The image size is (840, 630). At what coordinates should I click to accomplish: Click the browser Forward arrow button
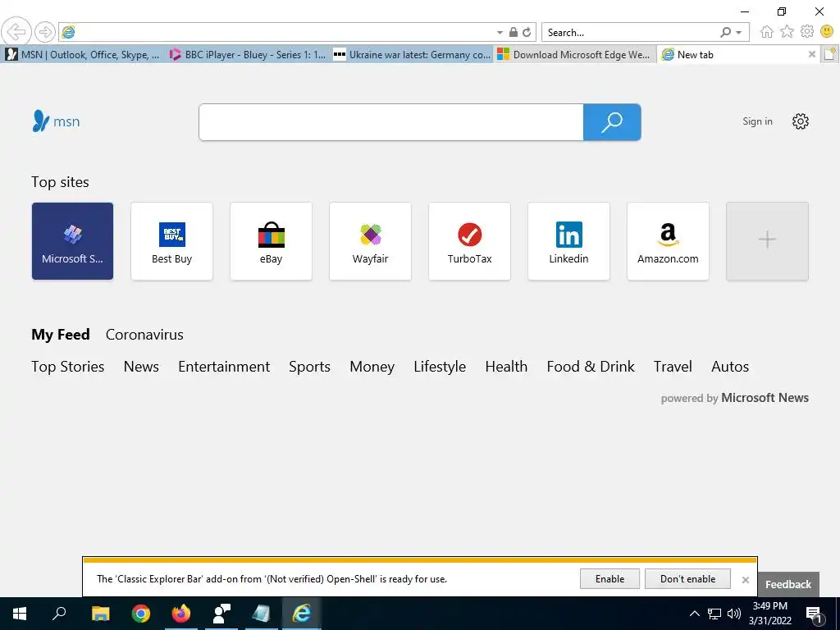tap(45, 32)
